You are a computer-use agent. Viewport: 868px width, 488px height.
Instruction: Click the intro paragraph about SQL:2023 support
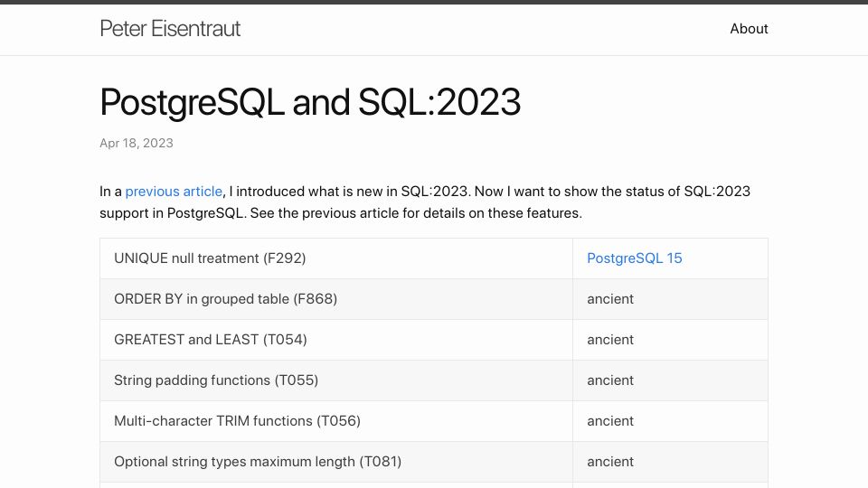pos(425,202)
